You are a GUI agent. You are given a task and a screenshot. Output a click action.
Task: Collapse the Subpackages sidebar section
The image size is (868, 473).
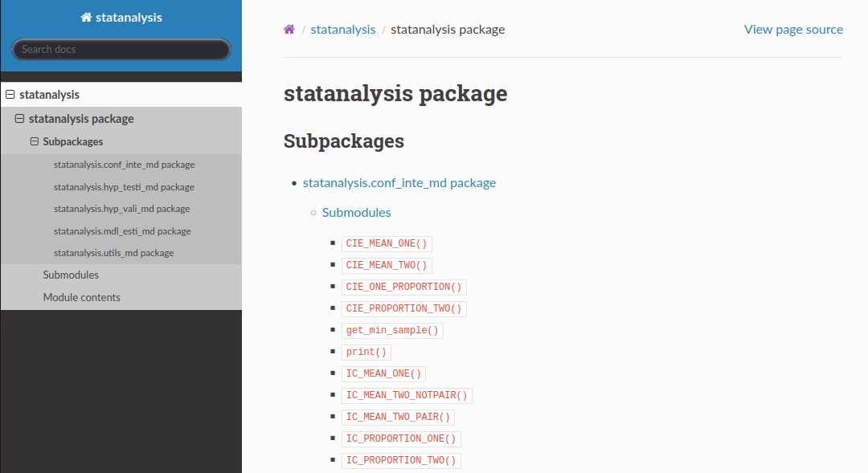pyautogui.click(x=34, y=141)
